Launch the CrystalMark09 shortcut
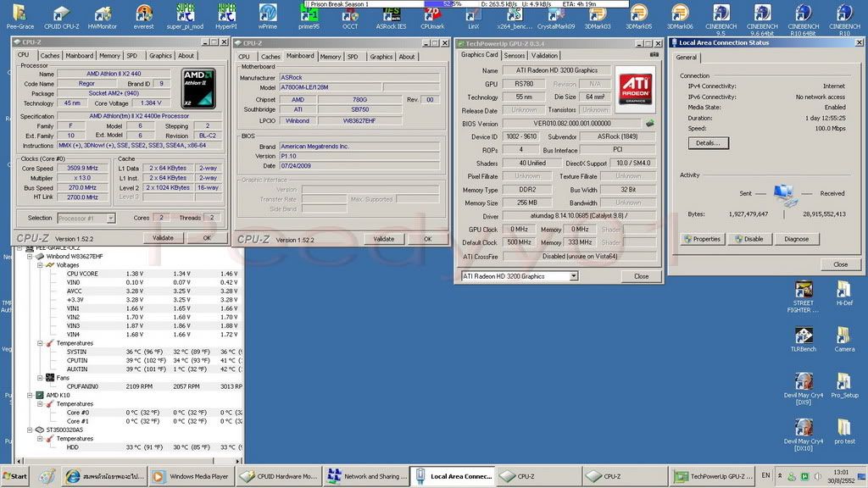Screen dimensions: 868x488 pos(556,17)
